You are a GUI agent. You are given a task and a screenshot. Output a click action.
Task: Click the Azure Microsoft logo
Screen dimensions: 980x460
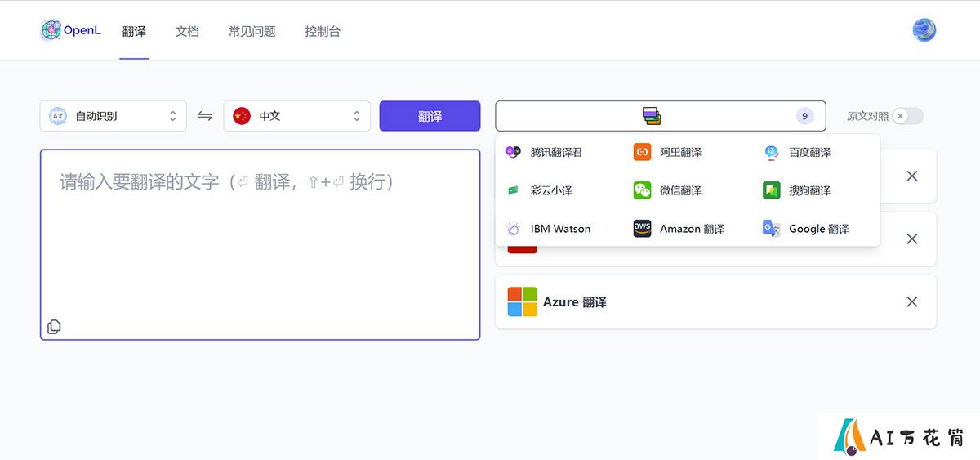[522, 301]
